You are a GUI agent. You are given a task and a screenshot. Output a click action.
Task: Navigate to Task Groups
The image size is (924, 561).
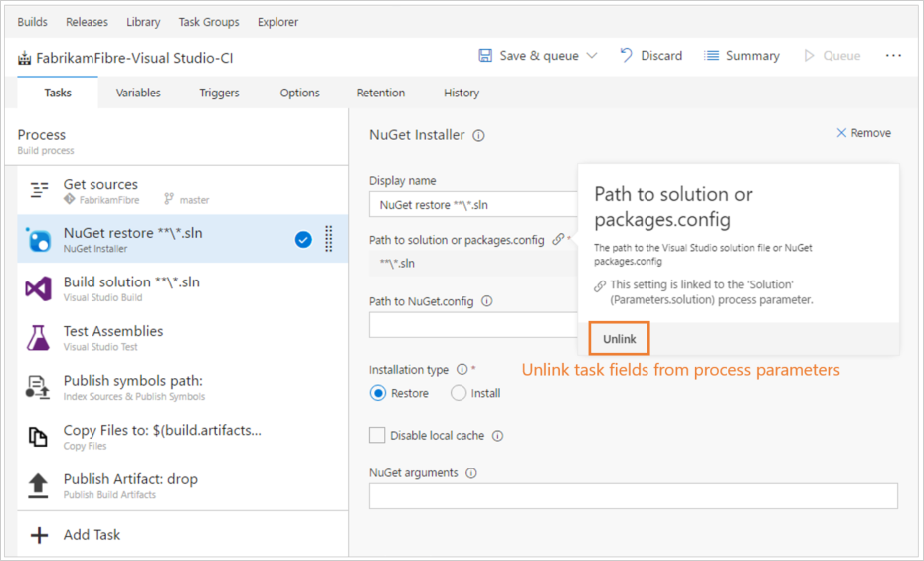pos(209,22)
